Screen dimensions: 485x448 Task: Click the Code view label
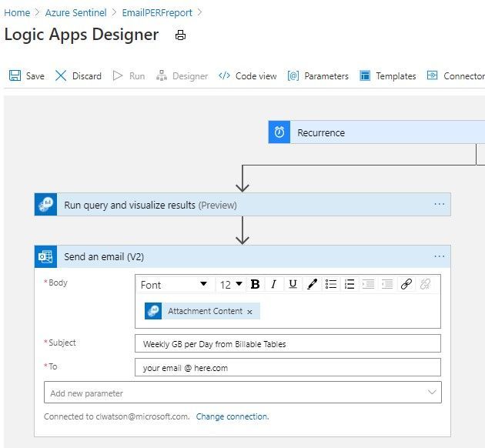(256, 76)
